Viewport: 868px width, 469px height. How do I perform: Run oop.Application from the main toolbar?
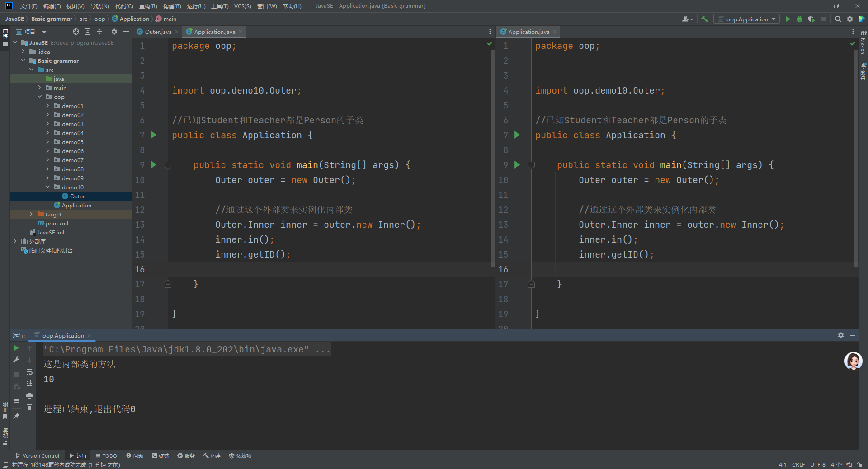pyautogui.click(x=788, y=19)
